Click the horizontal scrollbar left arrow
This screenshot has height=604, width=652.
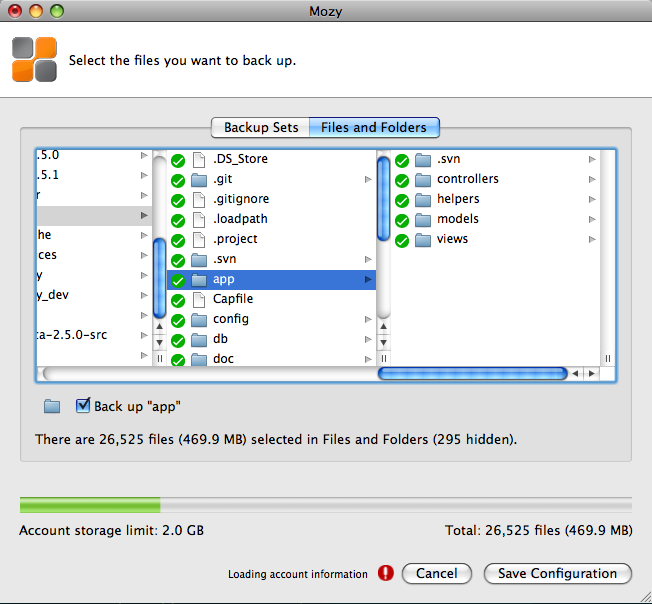click(x=575, y=373)
